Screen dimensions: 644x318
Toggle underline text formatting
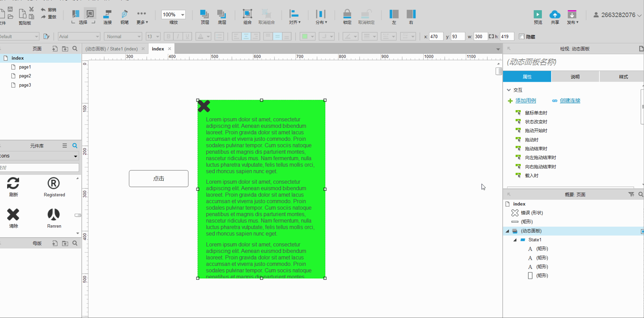pyautogui.click(x=187, y=36)
